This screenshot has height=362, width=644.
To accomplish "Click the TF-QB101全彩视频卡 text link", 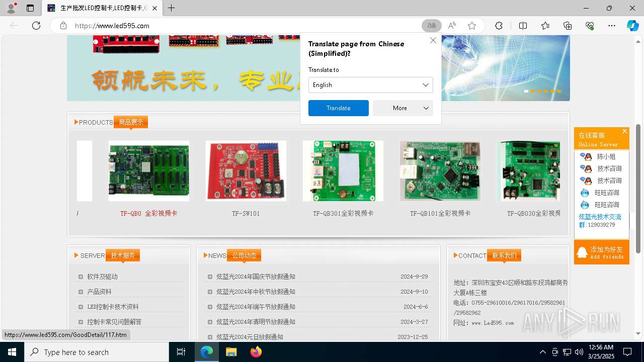I will (440, 213).
